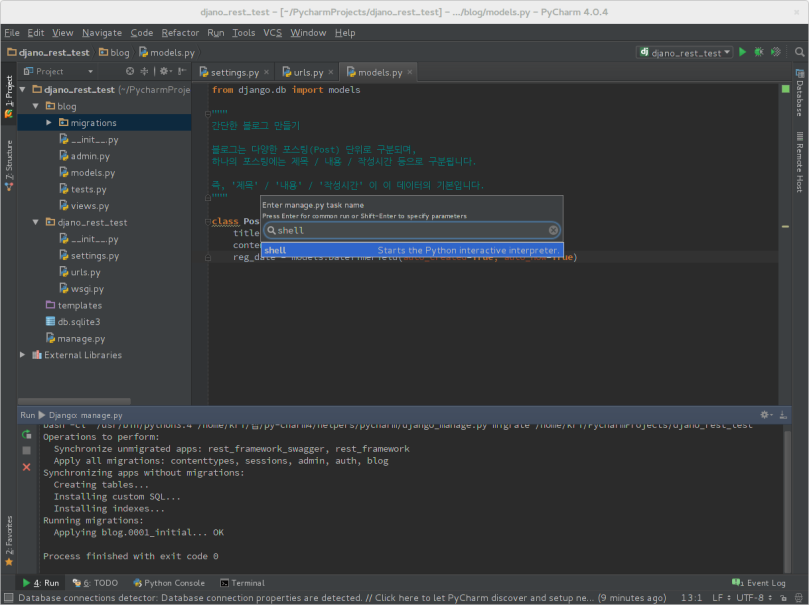Run with coverage icon in toolbar

pyautogui.click(x=775, y=52)
